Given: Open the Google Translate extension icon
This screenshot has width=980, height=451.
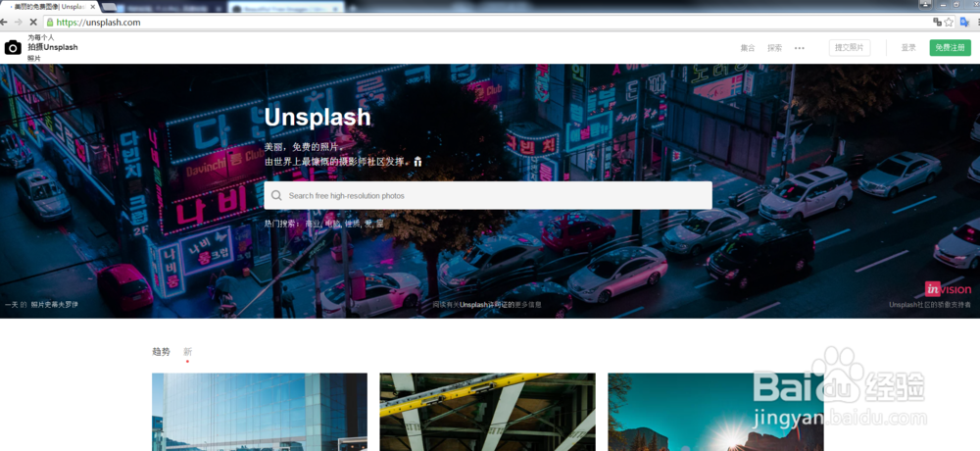Looking at the screenshot, I should tap(964, 22).
